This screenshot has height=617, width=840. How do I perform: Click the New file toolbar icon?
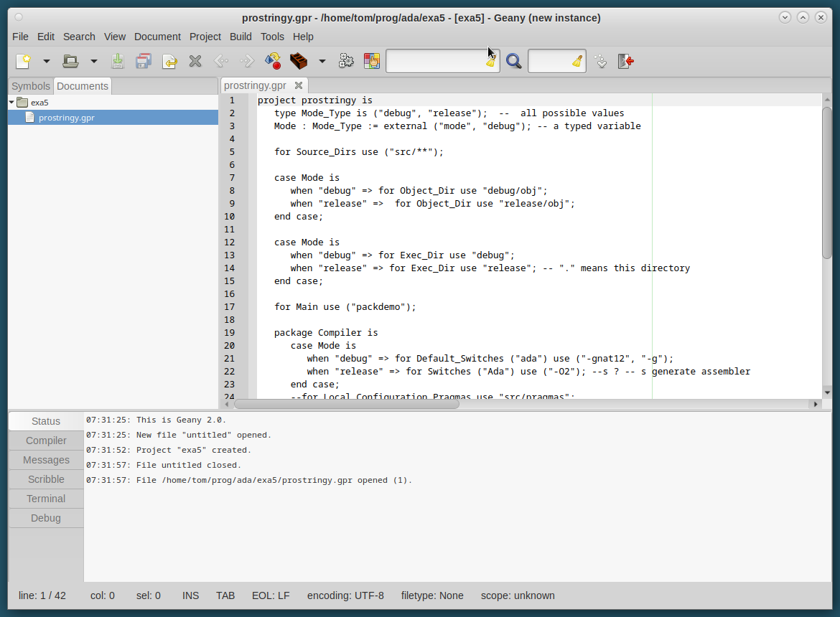click(24, 62)
